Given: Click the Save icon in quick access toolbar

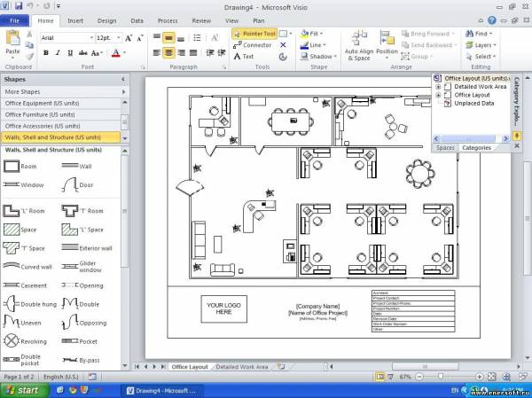Looking at the screenshot, I should point(19,6).
